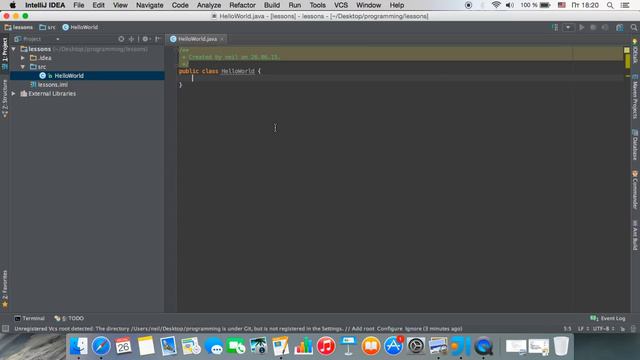
Task: Open the run configuration dropdown in toolbar
Action: point(568,27)
